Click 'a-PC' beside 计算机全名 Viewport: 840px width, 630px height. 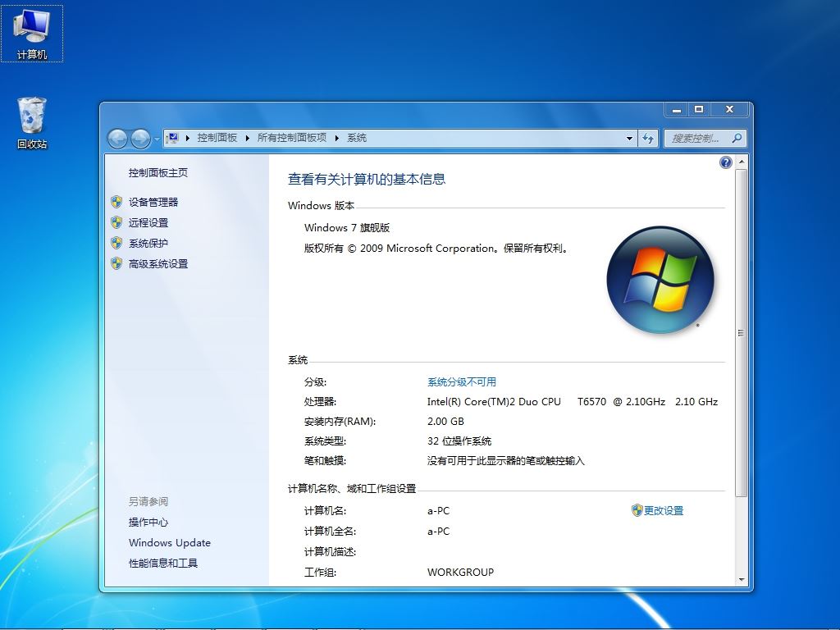click(438, 532)
